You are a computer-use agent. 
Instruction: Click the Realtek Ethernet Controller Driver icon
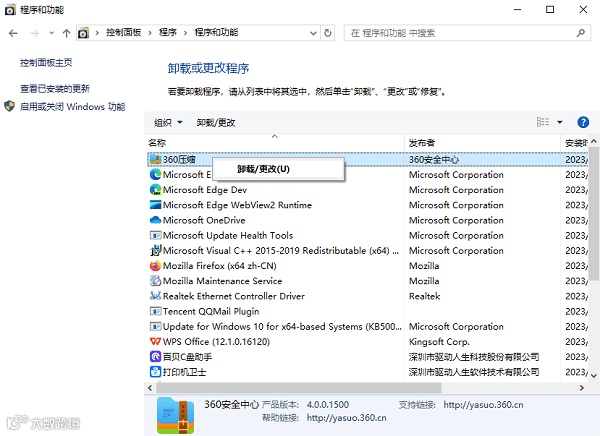(155, 296)
